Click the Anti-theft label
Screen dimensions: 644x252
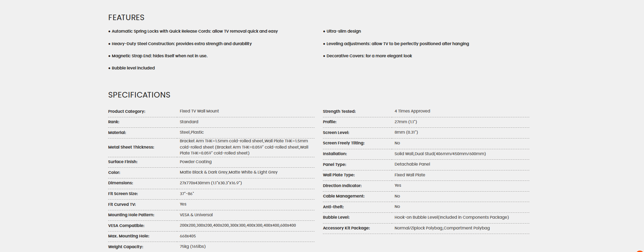(x=333, y=207)
